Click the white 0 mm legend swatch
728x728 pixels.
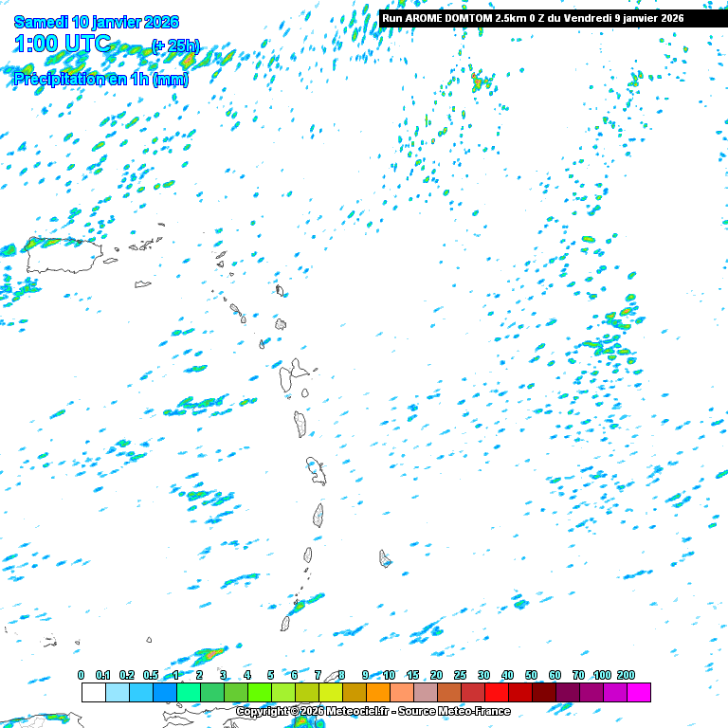tap(93, 693)
